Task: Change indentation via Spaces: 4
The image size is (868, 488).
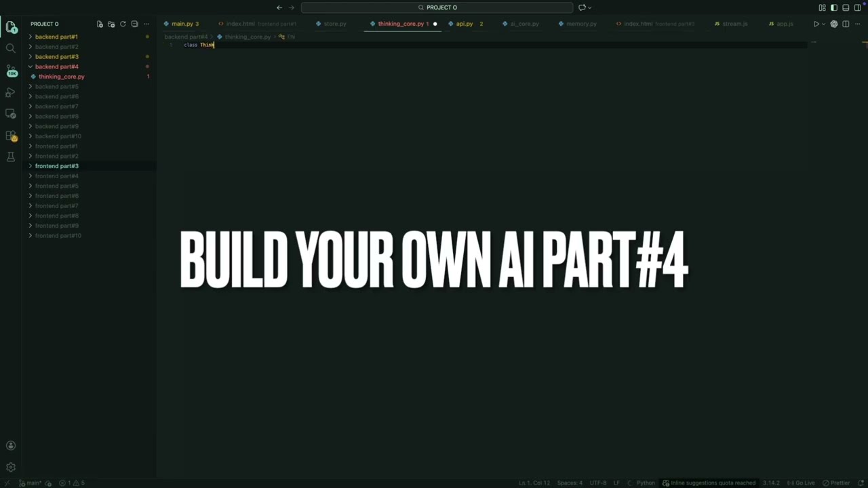Action: [570, 483]
